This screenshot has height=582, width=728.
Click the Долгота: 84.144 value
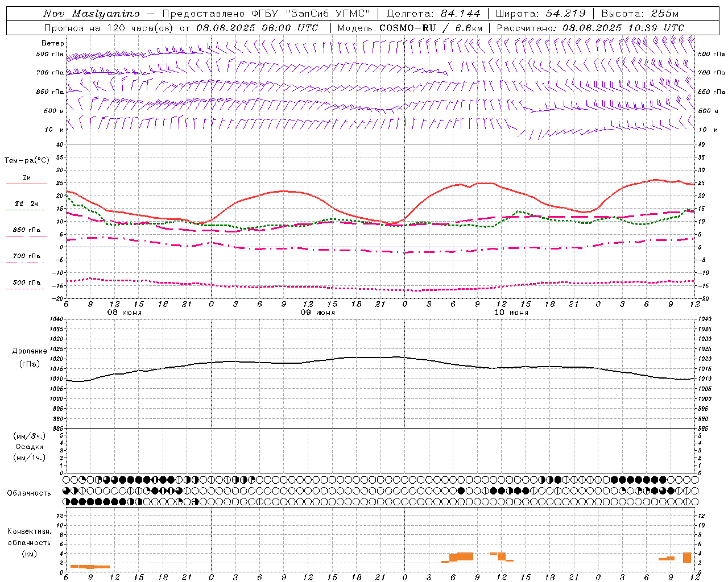coord(433,14)
